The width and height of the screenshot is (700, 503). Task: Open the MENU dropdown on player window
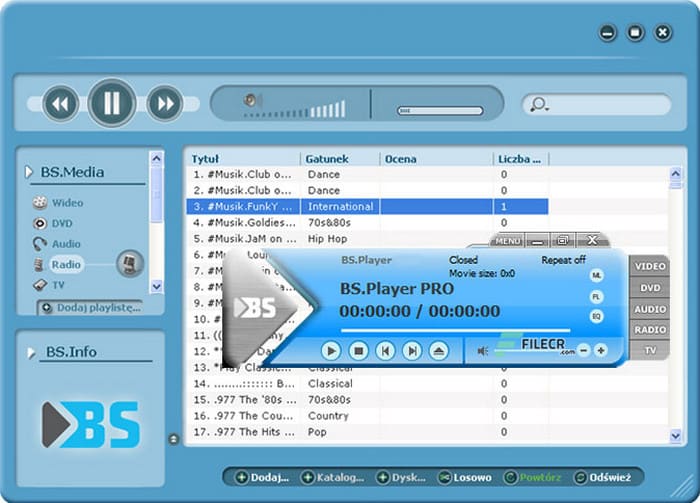508,241
